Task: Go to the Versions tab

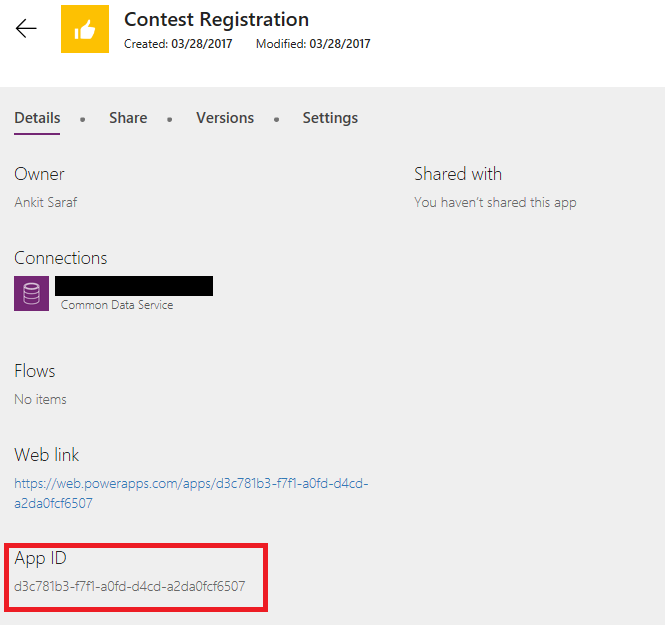Action: [x=225, y=118]
